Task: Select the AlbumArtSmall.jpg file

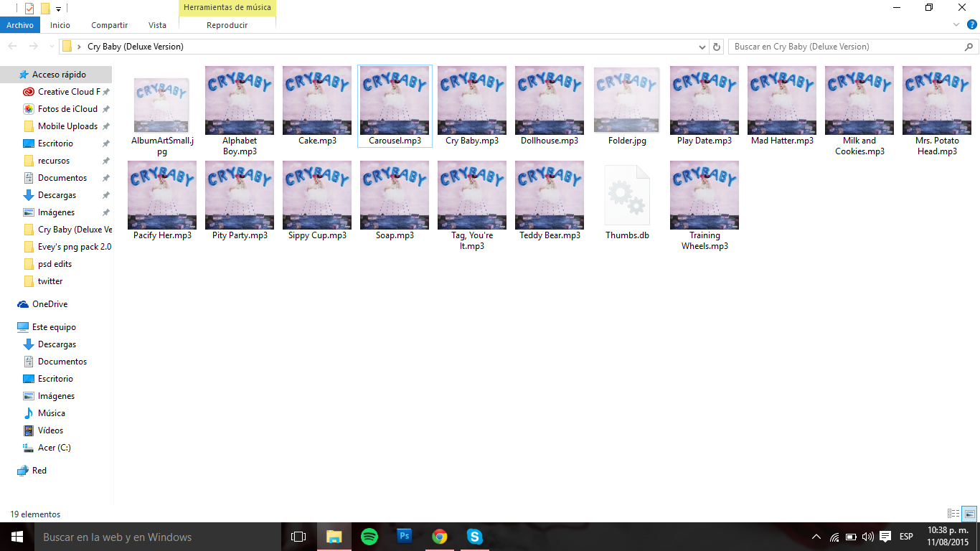Action: point(162,111)
